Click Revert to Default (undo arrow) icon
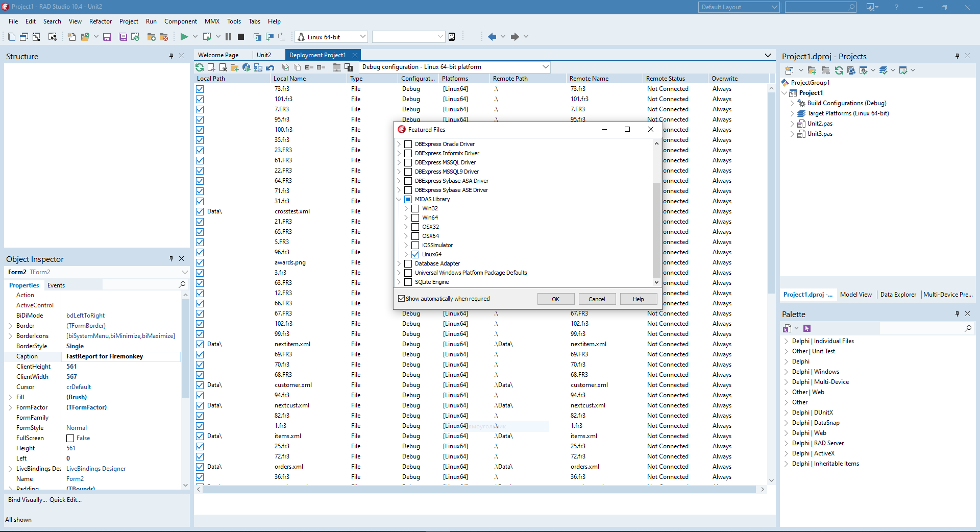The image size is (980, 532). pyautogui.click(x=270, y=67)
